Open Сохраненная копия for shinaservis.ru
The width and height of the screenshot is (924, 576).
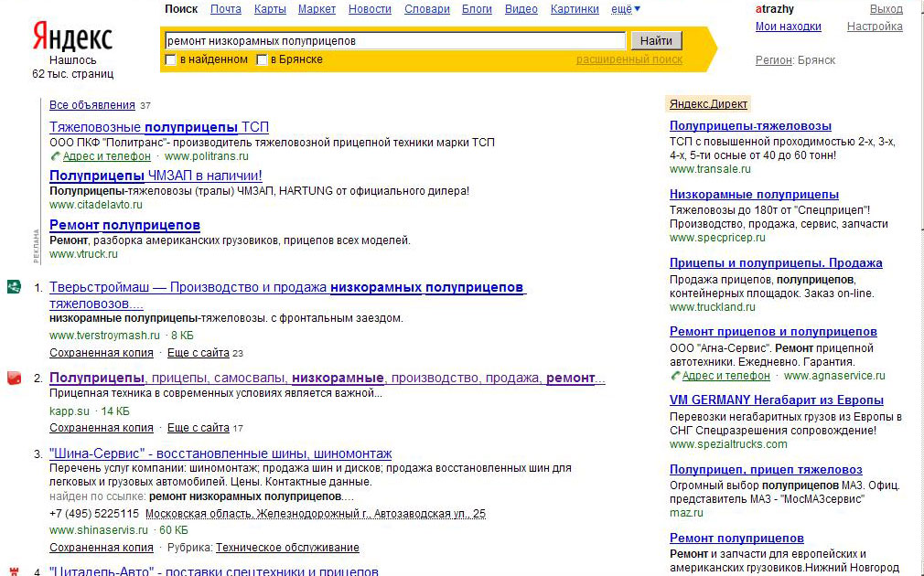(x=102, y=547)
